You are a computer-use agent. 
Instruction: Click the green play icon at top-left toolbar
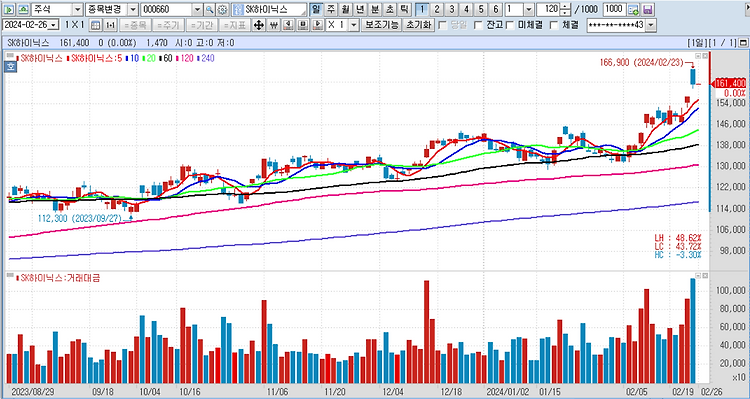pos(10,9)
